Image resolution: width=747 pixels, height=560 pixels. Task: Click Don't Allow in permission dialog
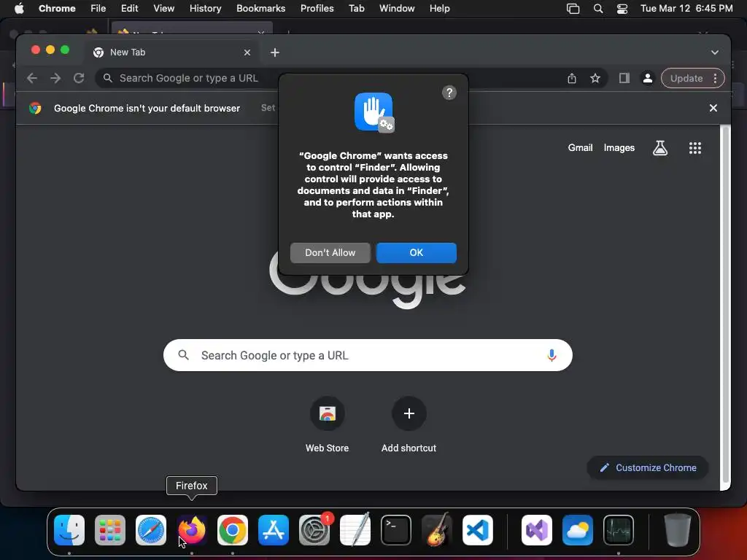coord(330,252)
